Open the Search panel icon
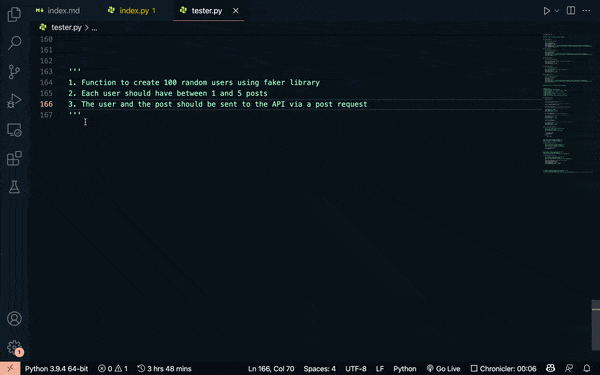 (x=14, y=42)
